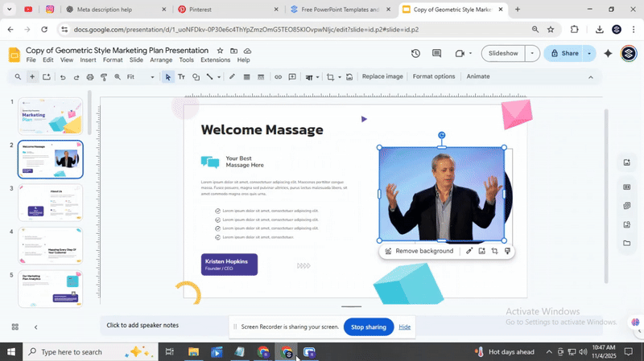Click the Crop image icon in toolbar

click(330, 77)
